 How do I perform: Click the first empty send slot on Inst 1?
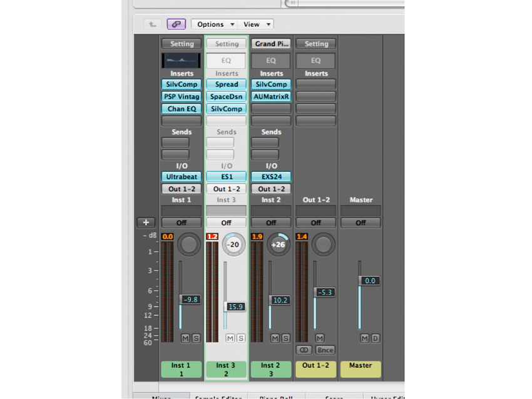tap(175, 143)
